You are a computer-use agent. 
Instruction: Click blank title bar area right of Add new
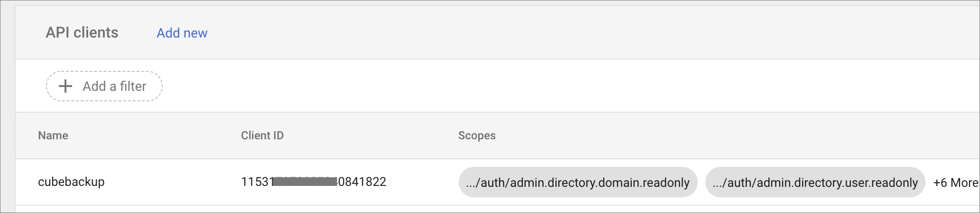click(x=569, y=33)
